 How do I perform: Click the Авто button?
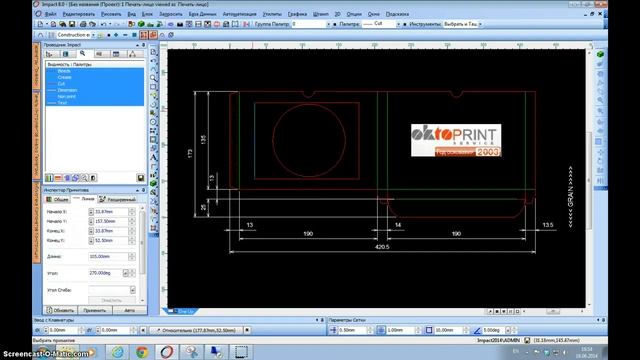click(x=130, y=310)
